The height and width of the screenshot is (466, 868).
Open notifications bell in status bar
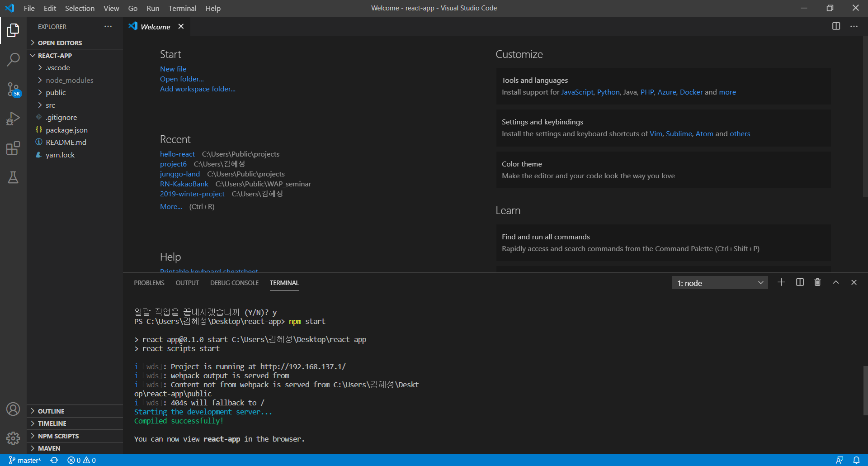pyautogui.click(x=856, y=460)
